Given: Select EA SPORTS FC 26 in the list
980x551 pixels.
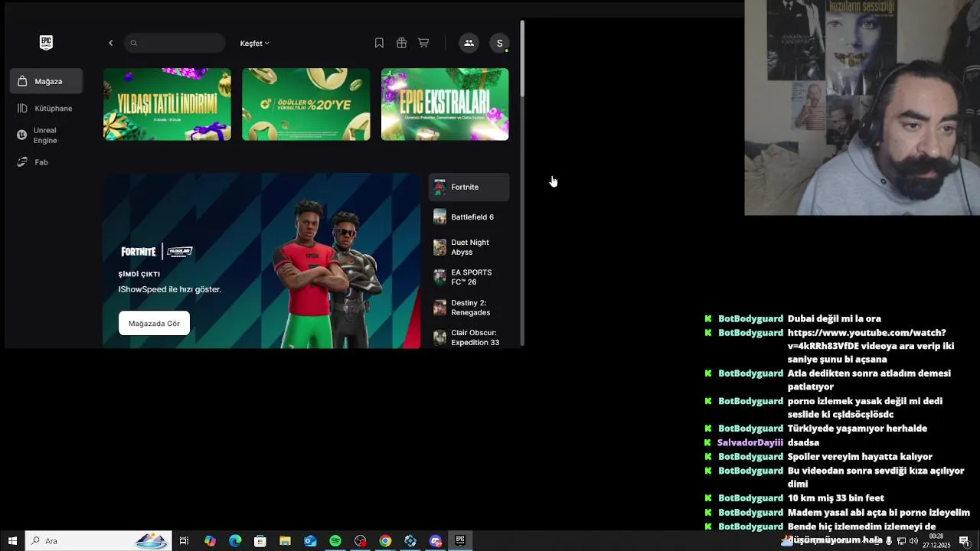Looking at the screenshot, I should [469, 277].
